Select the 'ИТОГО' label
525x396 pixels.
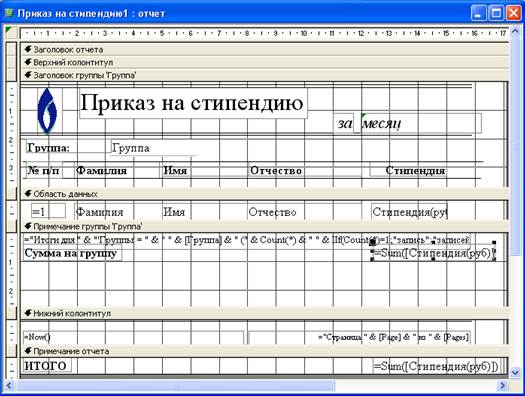pos(47,366)
